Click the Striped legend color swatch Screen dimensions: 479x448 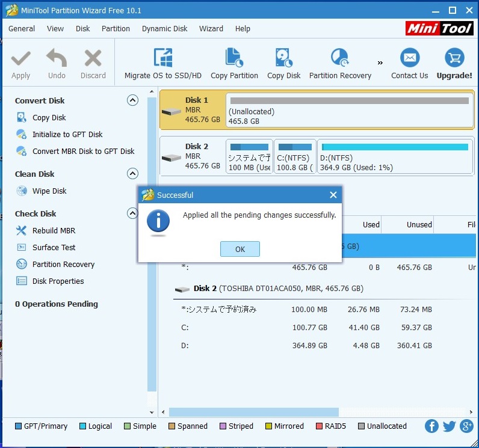pos(223,426)
